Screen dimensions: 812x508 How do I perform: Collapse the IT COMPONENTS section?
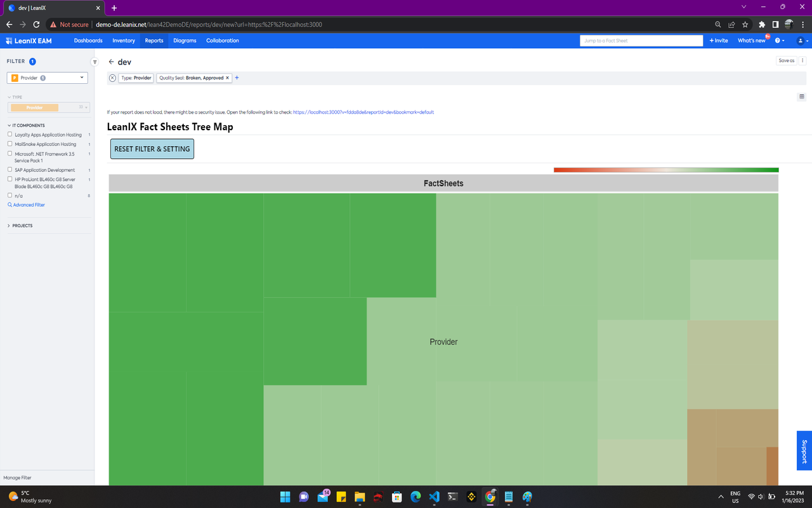click(26, 126)
